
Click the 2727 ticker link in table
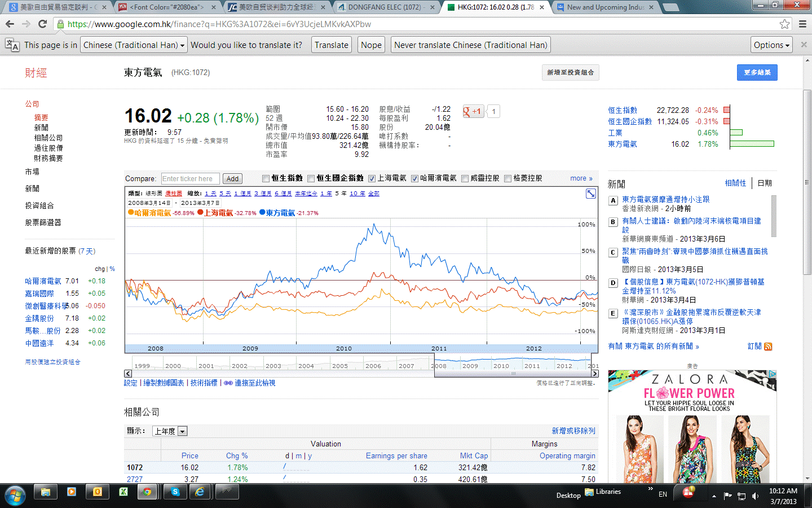click(135, 479)
